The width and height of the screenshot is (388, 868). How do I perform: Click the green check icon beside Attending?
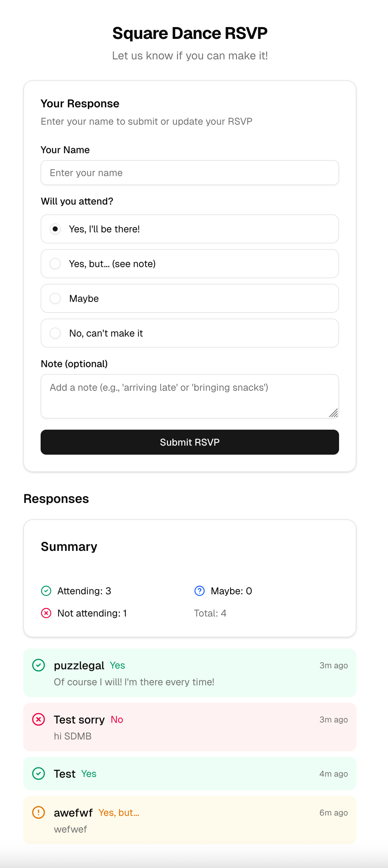pos(46,591)
